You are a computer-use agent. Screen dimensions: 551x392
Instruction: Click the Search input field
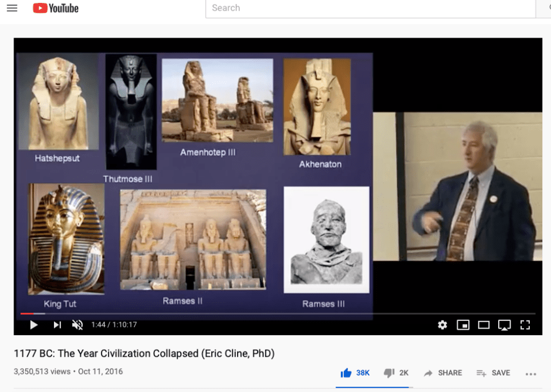[370, 8]
